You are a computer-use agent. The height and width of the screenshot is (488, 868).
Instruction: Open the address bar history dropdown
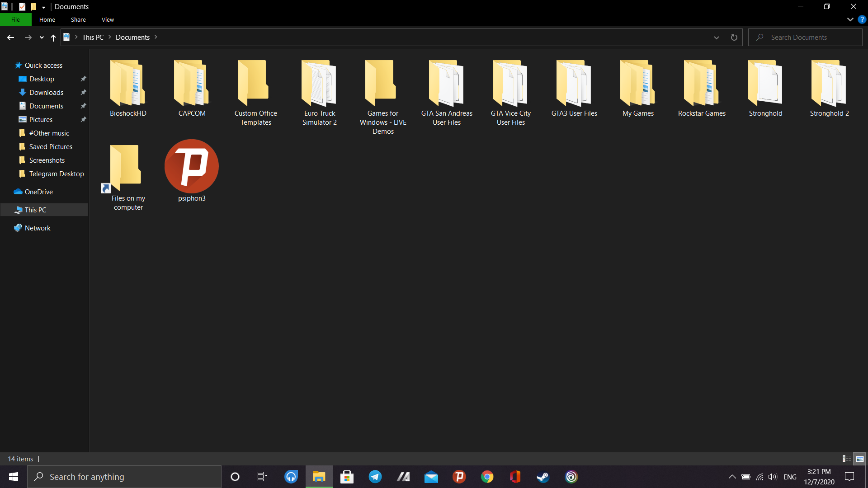716,38
